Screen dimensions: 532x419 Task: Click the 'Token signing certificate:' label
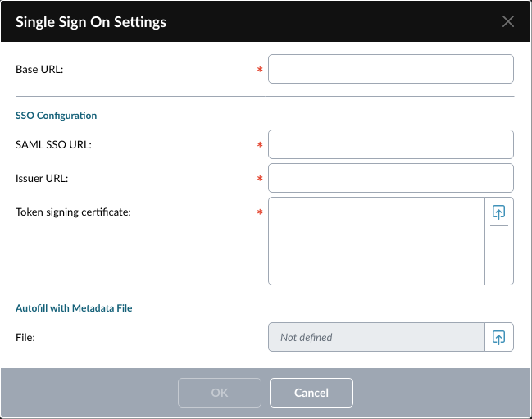coord(73,212)
